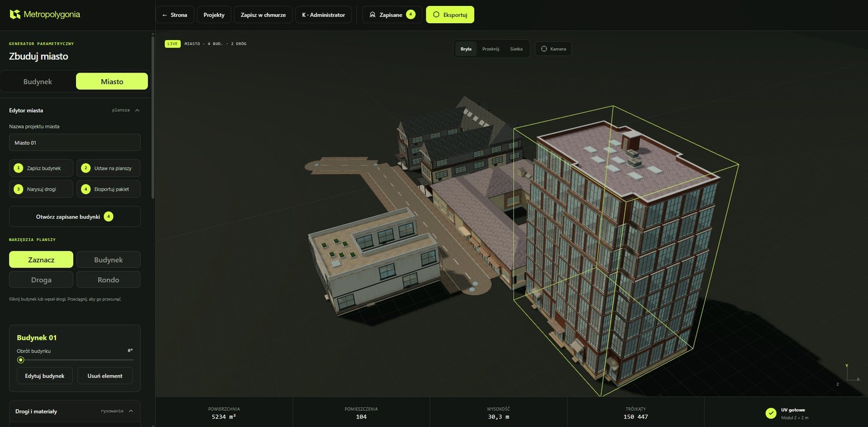Click the camera target icon
The width and height of the screenshot is (868, 427).
(x=544, y=49)
